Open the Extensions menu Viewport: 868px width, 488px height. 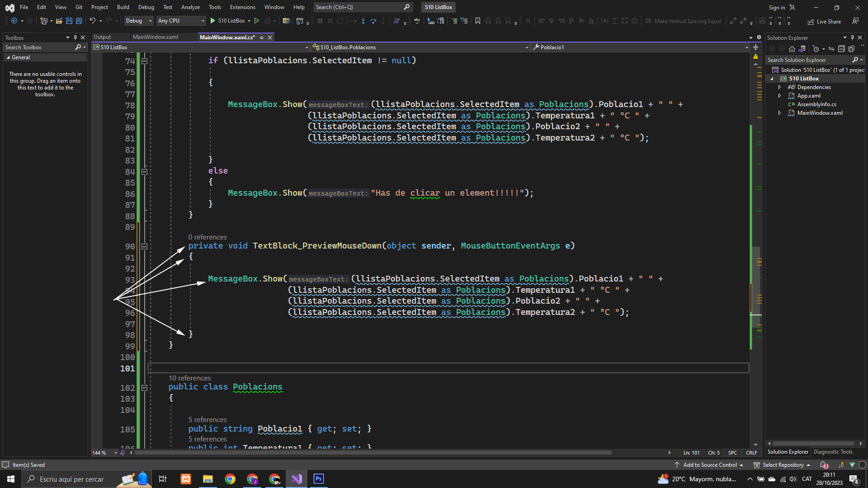242,7
